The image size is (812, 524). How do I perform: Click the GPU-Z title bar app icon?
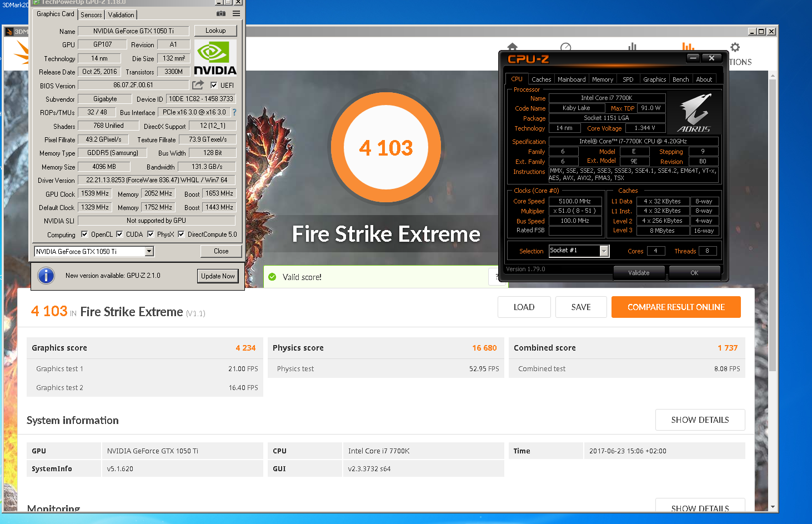(x=36, y=2)
